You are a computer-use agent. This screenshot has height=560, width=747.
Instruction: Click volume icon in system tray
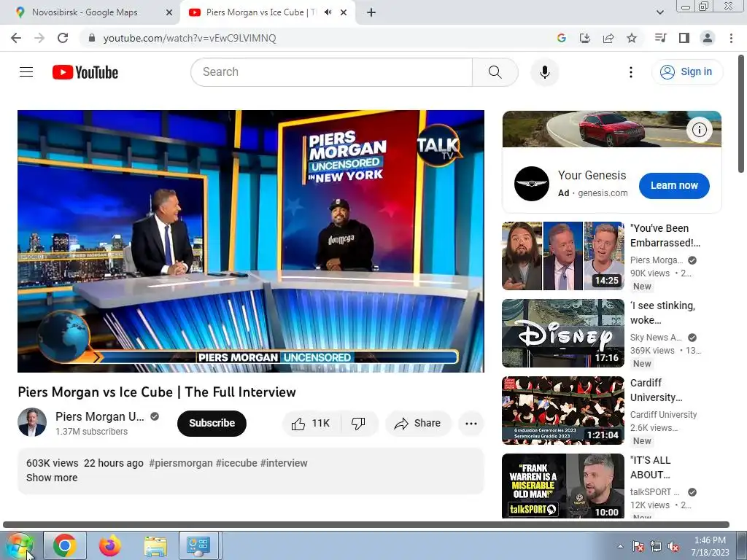click(x=673, y=546)
